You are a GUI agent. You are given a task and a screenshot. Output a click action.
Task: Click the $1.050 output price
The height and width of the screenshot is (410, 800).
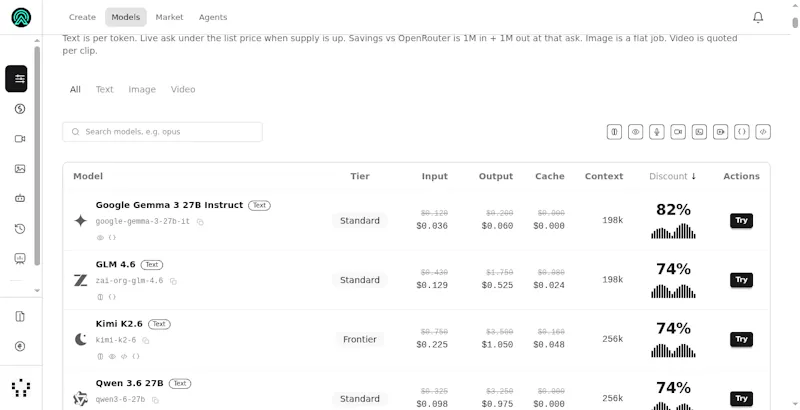click(x=497, y=345)
